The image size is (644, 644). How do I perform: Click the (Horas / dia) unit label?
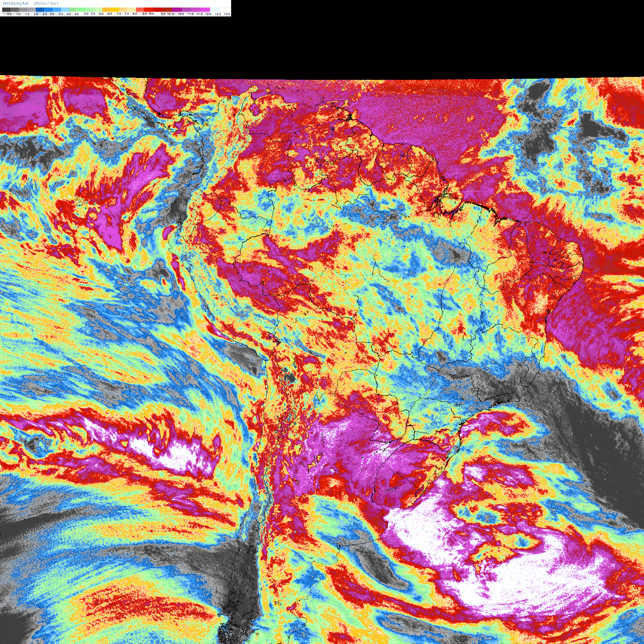[46, 3]
